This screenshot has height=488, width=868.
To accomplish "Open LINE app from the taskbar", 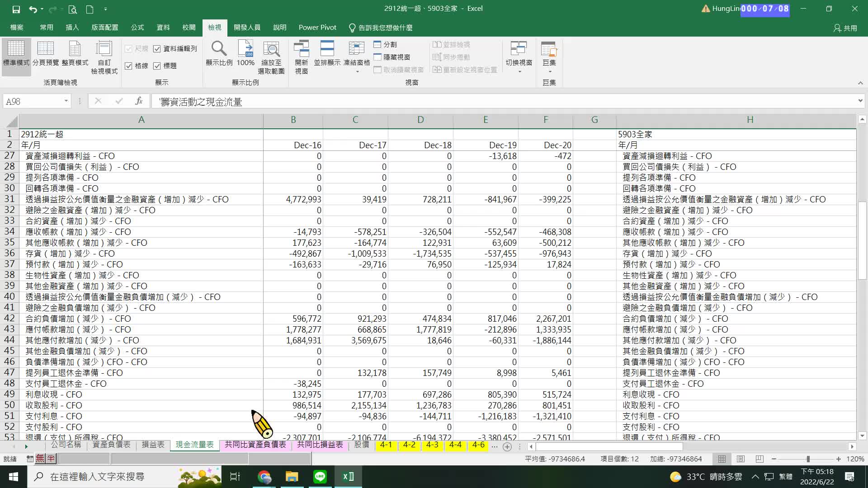I will click(x=320, y=477).
